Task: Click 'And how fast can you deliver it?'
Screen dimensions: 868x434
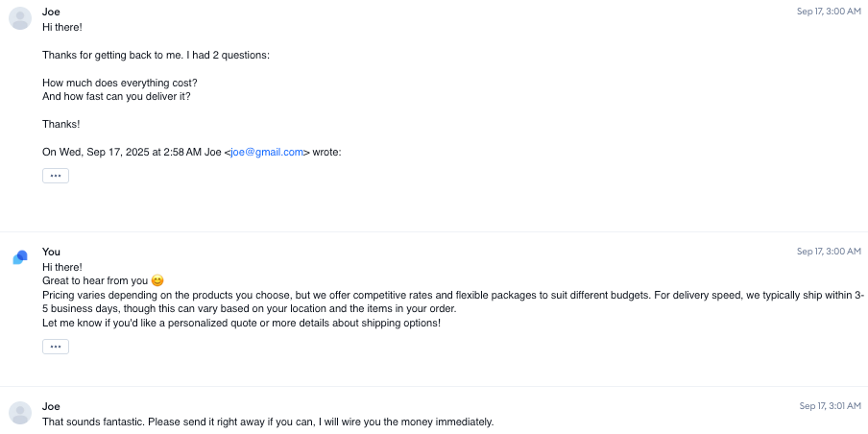Action: click(x=123, y=96)
